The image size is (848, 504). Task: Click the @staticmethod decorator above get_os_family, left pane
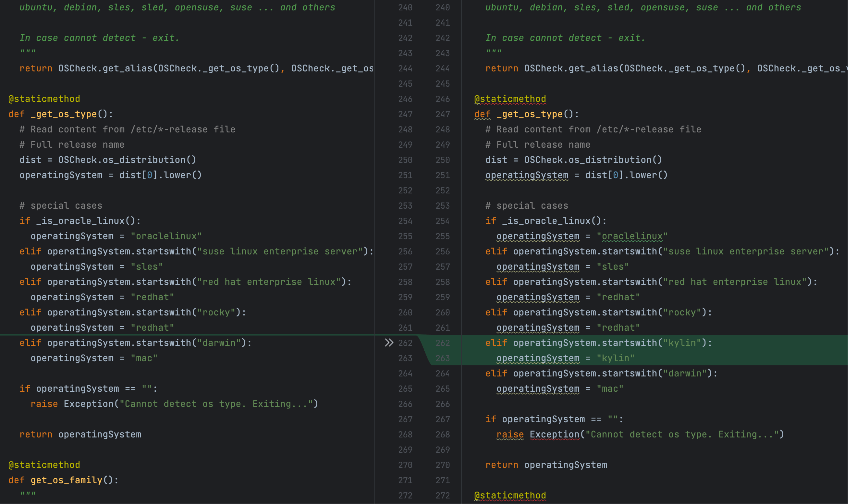pyautogui.click(x=44, y=465)
